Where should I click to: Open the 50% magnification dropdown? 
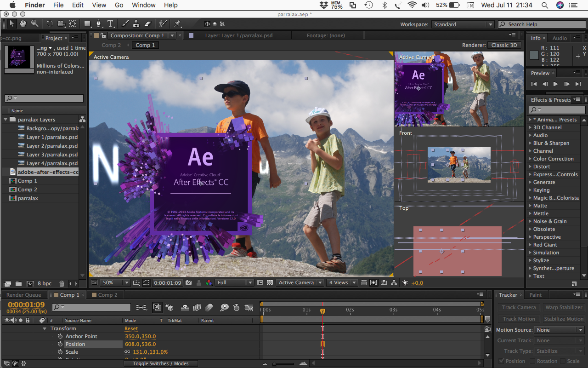(115, 282)
